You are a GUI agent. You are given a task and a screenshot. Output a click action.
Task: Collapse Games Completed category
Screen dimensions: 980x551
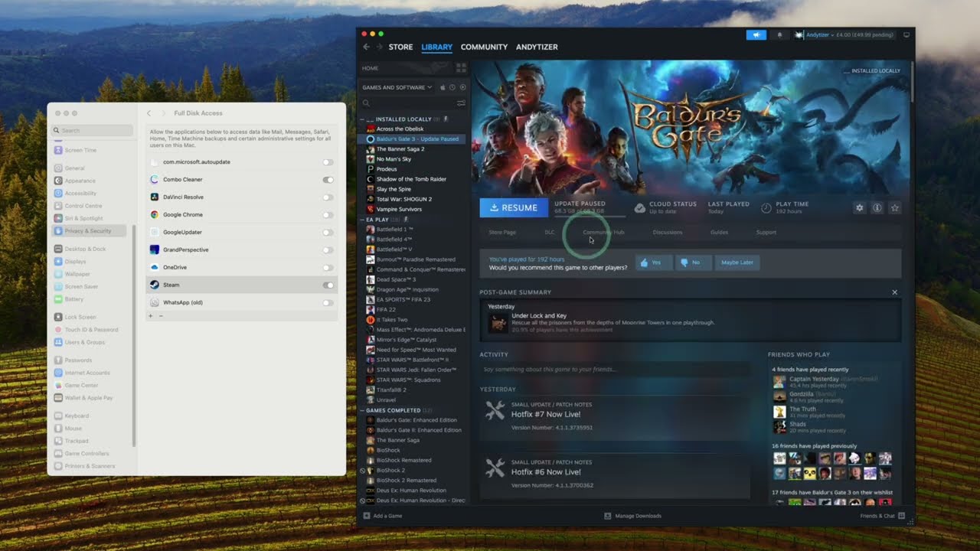coord(363,410)
